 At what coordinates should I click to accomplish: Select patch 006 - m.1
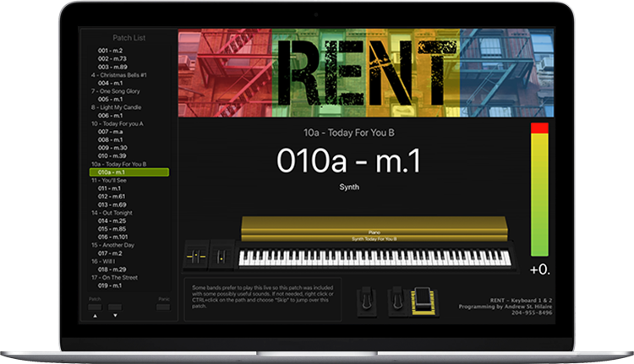[110, 115]
